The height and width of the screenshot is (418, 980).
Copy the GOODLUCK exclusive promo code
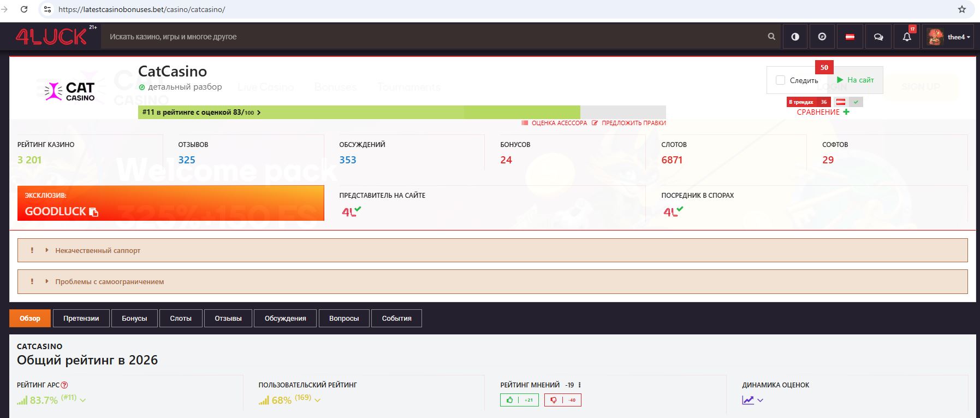(x=93, y=212)
